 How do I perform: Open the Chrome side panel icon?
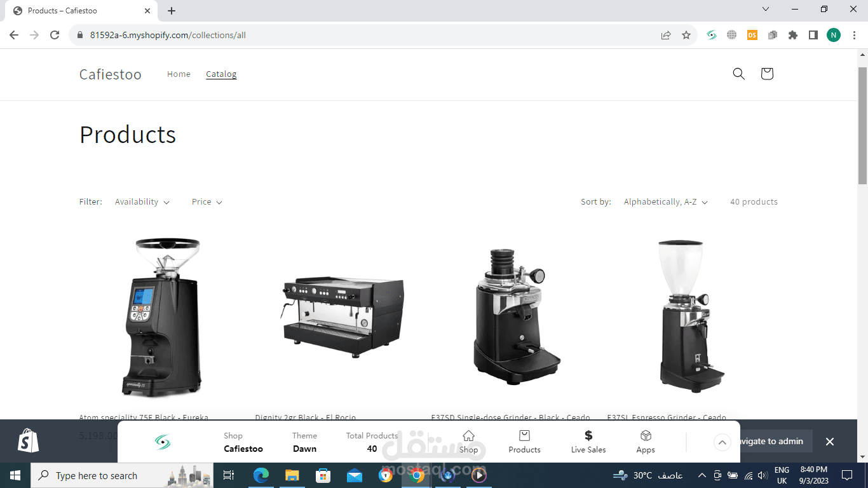tap(813, 35)
